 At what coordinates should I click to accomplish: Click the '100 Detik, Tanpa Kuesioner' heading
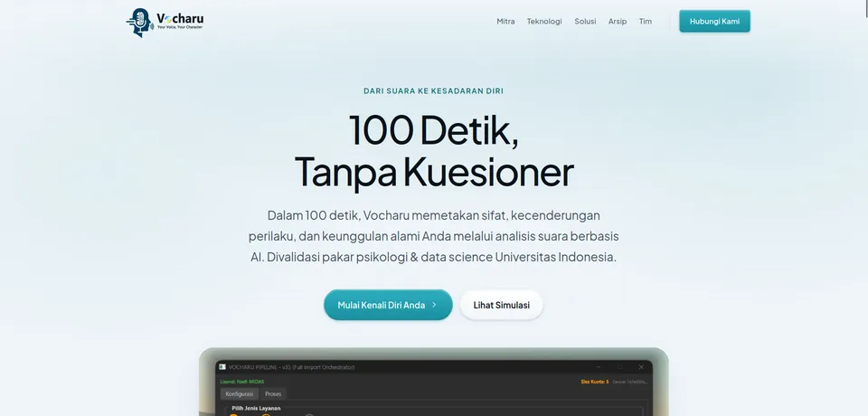click(434, 151)
